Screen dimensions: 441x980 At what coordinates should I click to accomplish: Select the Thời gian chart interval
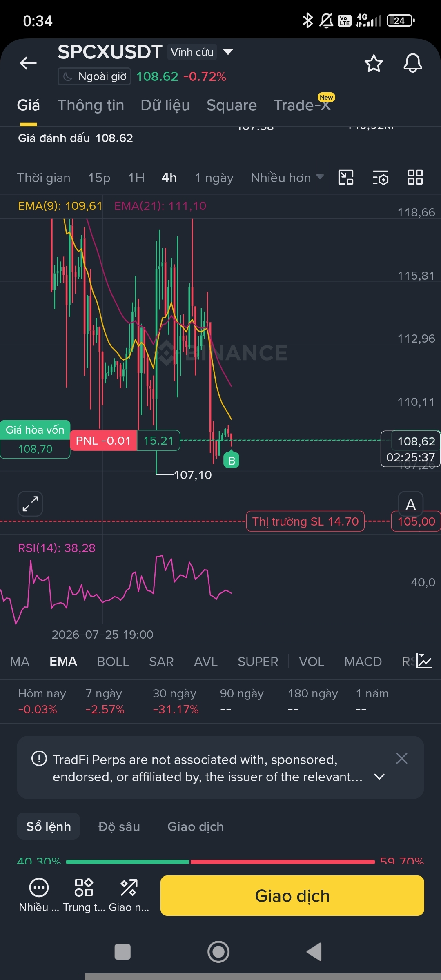pos(44,178)
